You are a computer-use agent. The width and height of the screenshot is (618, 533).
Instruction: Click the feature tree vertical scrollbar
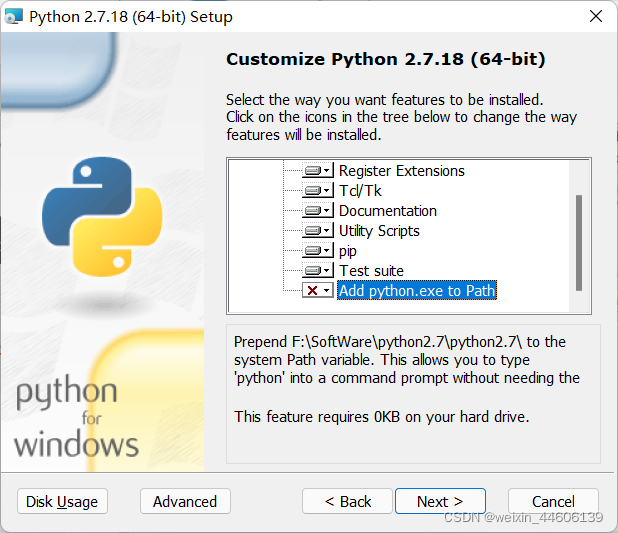click(579, 242)
